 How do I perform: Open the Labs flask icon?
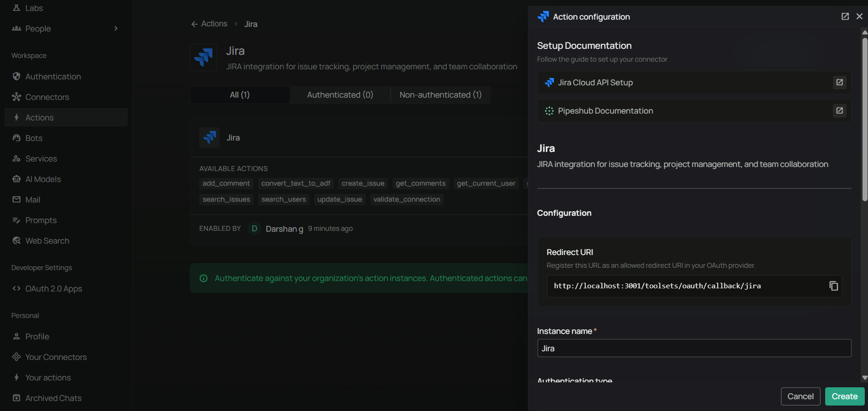coord(16,8)
